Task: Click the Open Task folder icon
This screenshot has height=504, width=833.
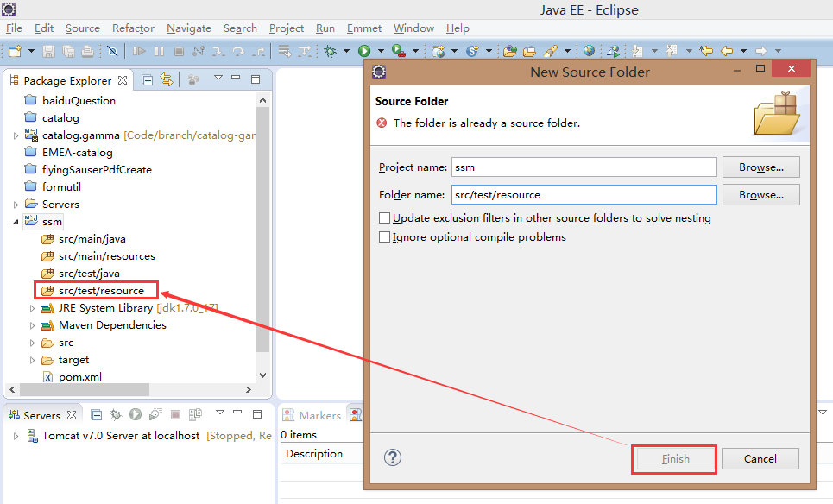Action: pyautogui.click(x=530, y=51)
